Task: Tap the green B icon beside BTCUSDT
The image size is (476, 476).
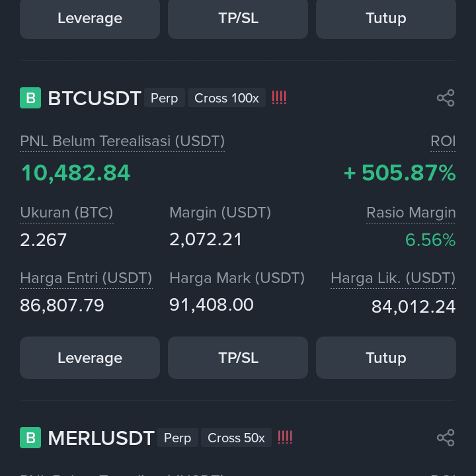Action: [30, 98]
